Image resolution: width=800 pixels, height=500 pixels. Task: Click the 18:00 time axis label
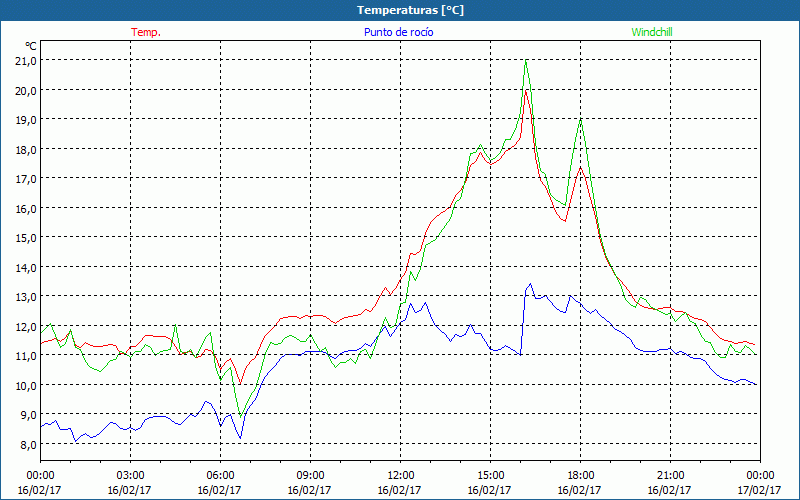point(580,475)
